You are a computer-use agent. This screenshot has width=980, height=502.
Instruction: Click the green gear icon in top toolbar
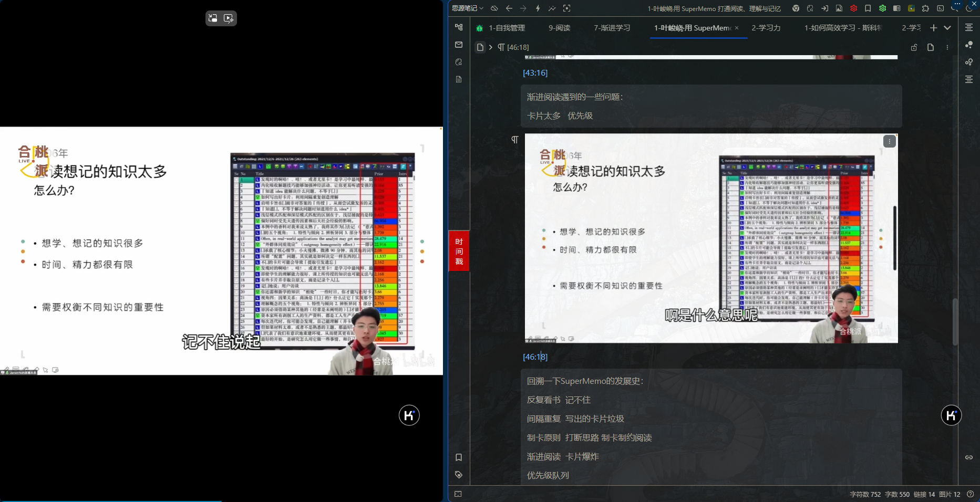click(883, 8)
